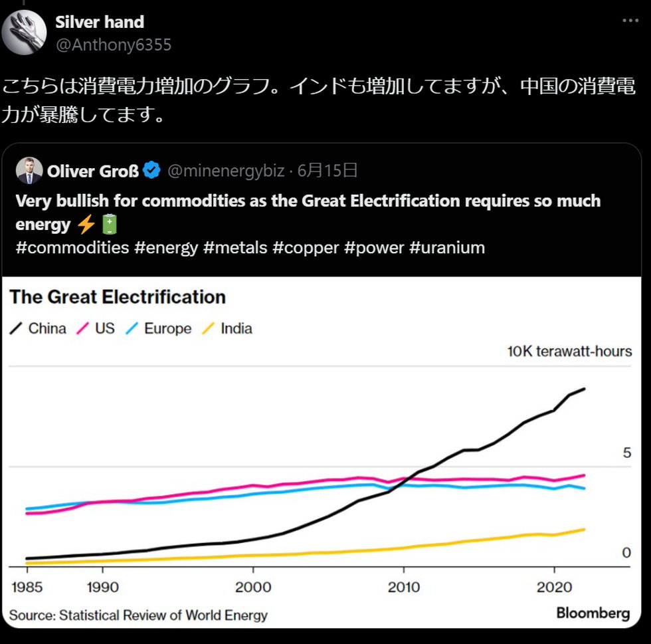Open the Silver hand display name
651x644 pixels.
point(100,22)
